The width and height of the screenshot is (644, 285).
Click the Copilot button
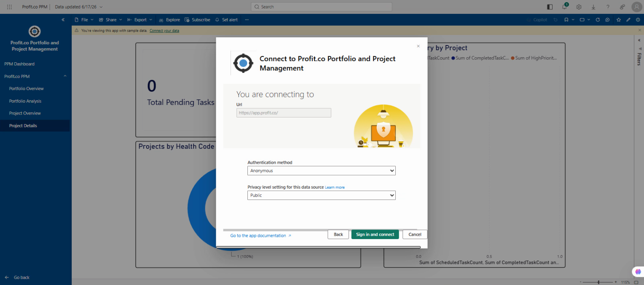click(537, 20)
